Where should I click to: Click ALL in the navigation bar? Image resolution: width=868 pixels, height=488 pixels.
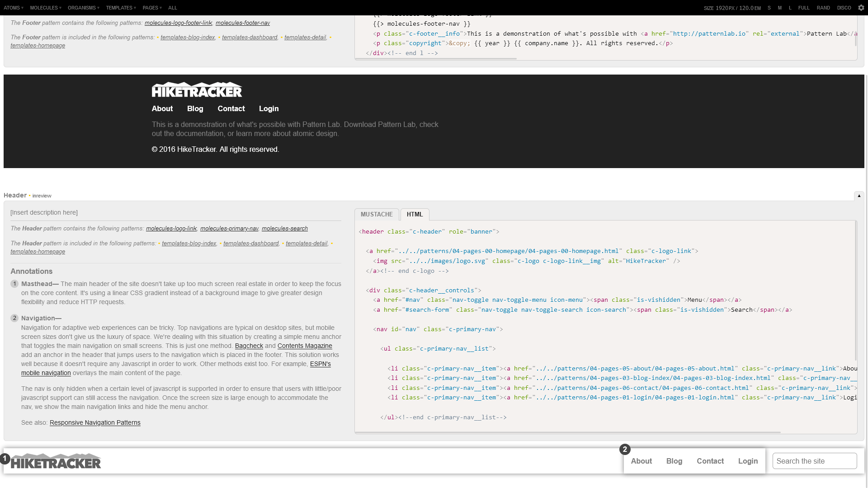pos(172,8)
